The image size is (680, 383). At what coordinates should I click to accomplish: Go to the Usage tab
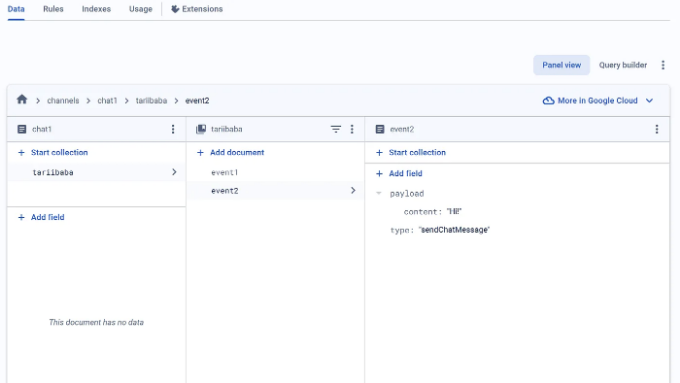141,9
